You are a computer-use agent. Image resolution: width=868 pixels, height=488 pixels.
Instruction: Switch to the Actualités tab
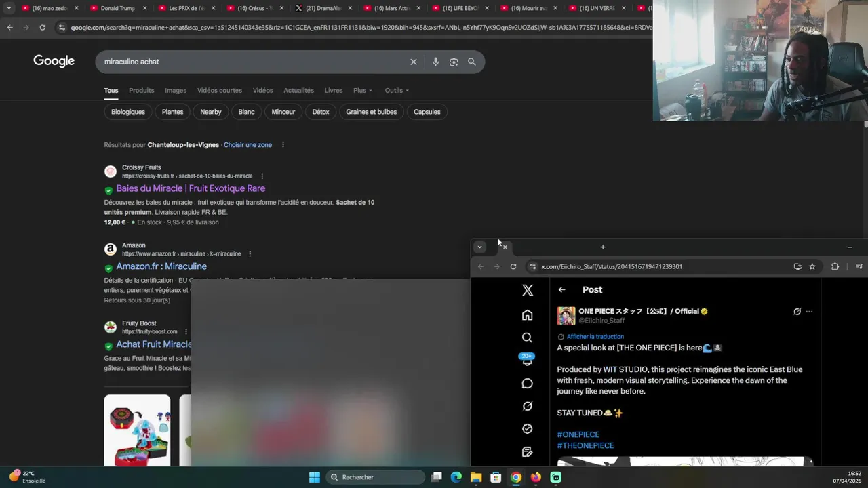(298, 90)
